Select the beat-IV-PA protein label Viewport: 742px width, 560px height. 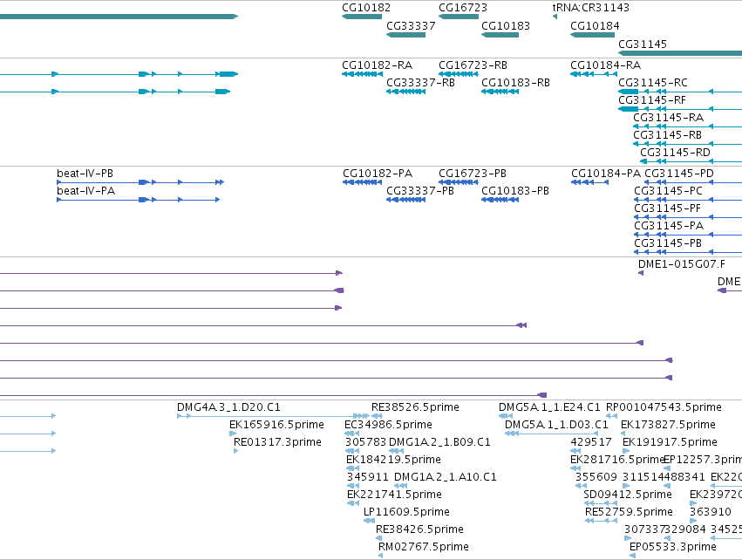pos(85,191)
